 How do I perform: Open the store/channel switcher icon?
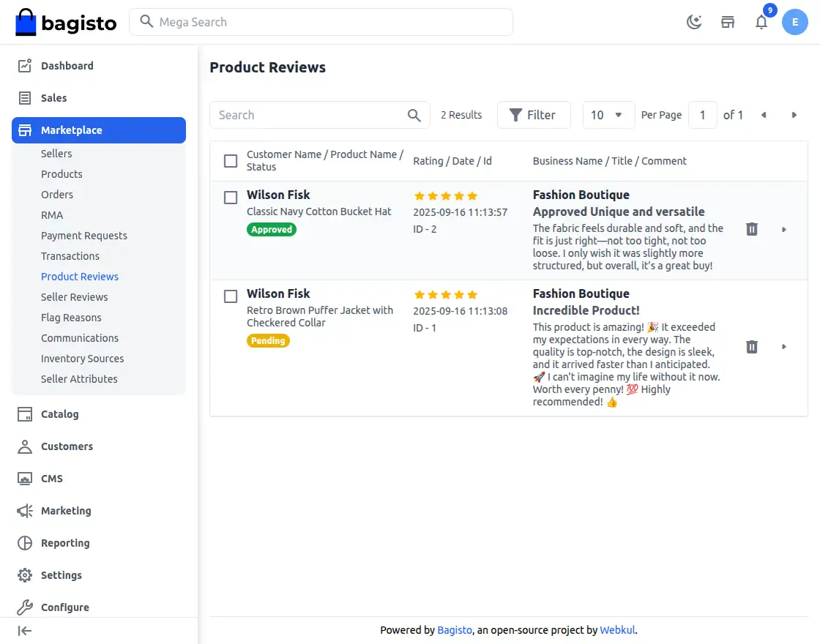tap(727, 22)
